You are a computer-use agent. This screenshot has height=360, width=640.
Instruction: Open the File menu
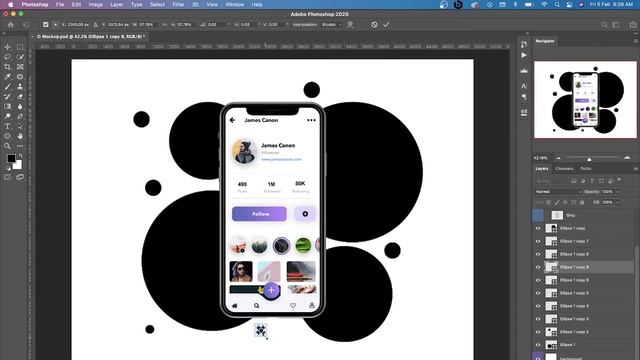60,4
